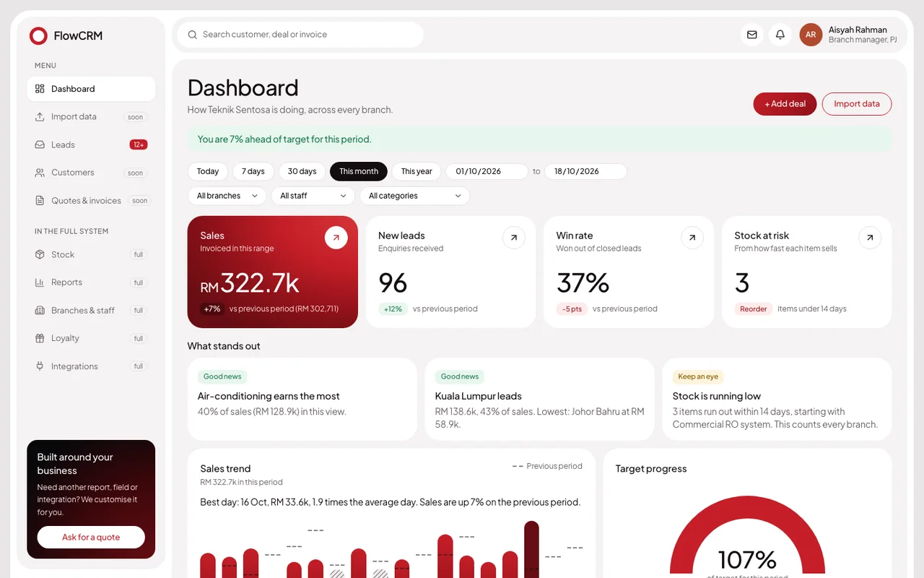Click the Reports bar chart icon
The height and width of the screenshot is (578, 924).
pos(40,282)
